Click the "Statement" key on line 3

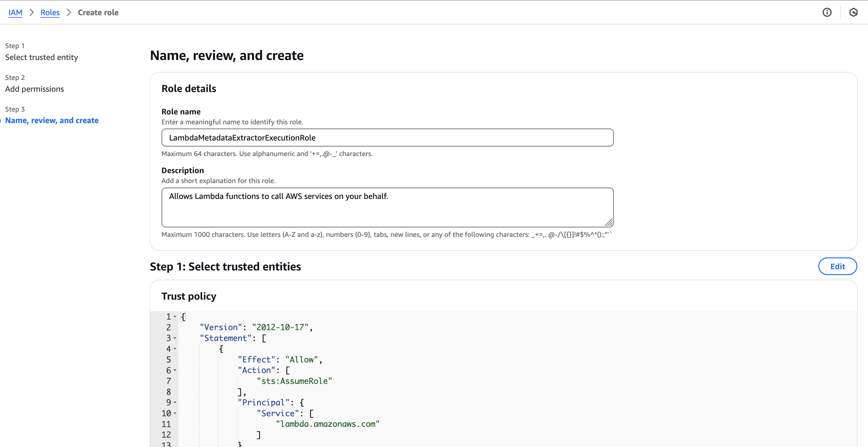pos(225,338)
